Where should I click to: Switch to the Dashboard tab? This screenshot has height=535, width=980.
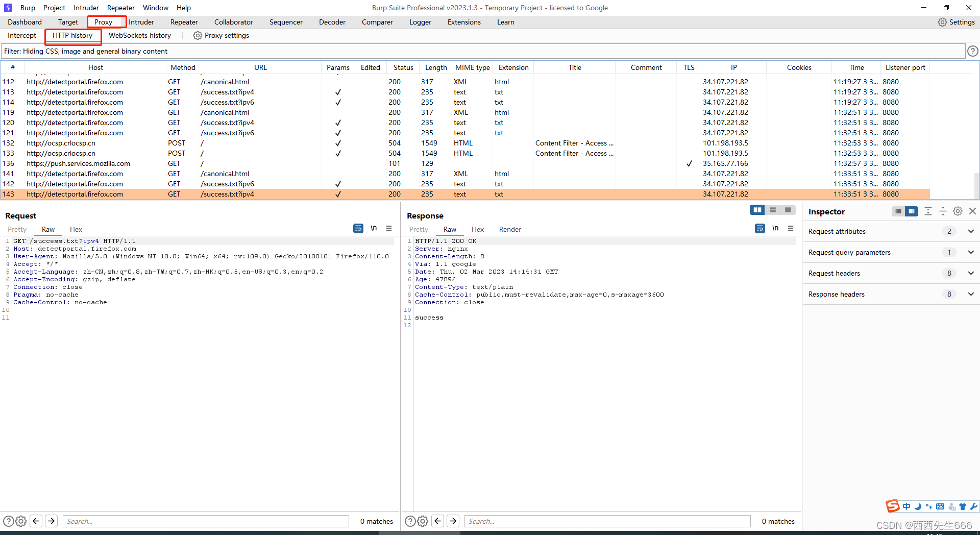click(x=24, y=22)
